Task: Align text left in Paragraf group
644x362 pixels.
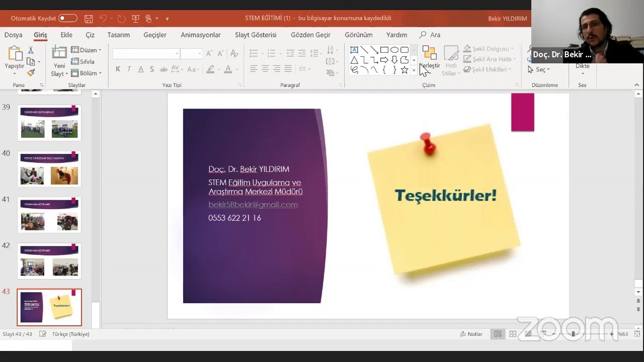Action: click(254, 69)
